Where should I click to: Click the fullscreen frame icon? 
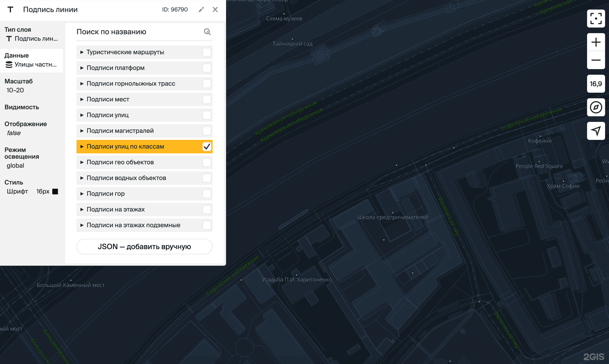point(596,19)
